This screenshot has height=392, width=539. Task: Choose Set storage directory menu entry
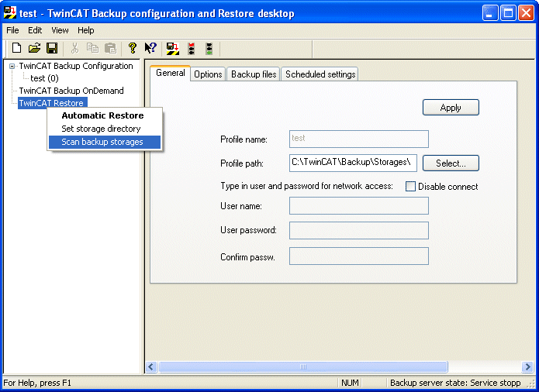point(105,129)
